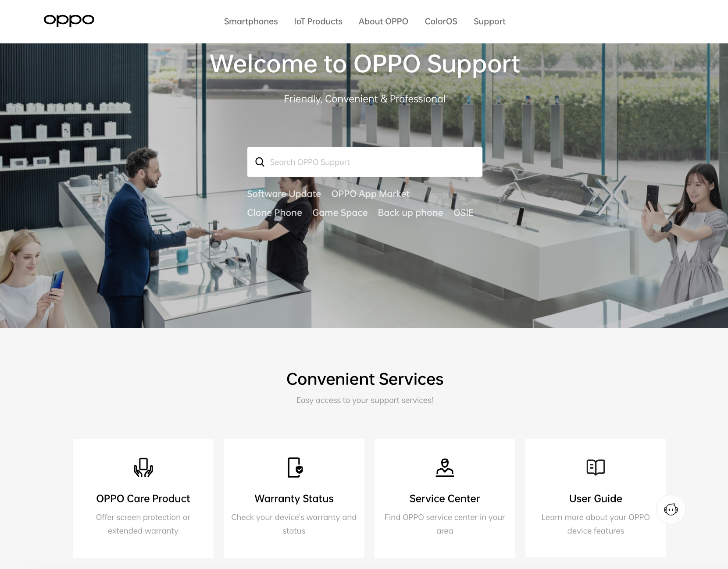Open the IoT Products menu
This screenshot has width=728, height=569.
coord(318,21)
